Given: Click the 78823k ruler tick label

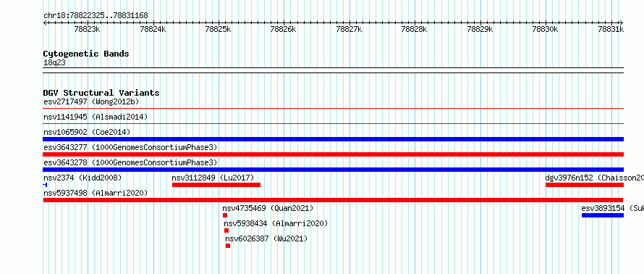Looking at the screenshot, I should (x=87, y=29).
